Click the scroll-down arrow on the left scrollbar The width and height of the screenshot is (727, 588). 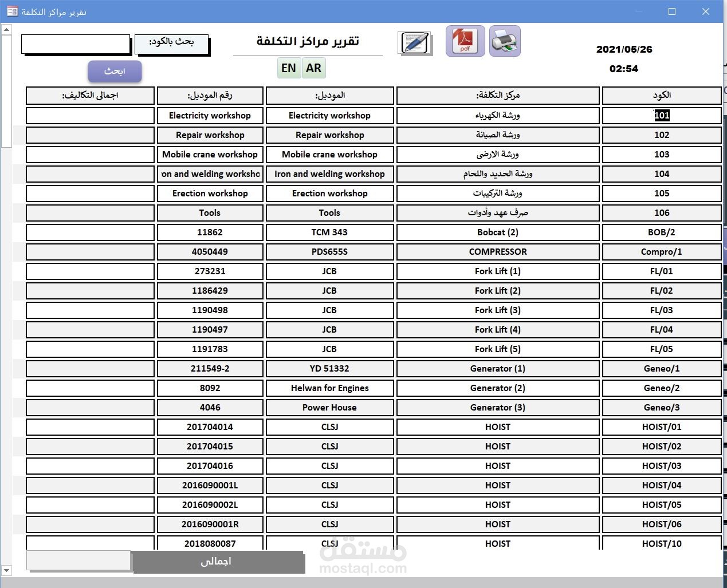(6, 570)
